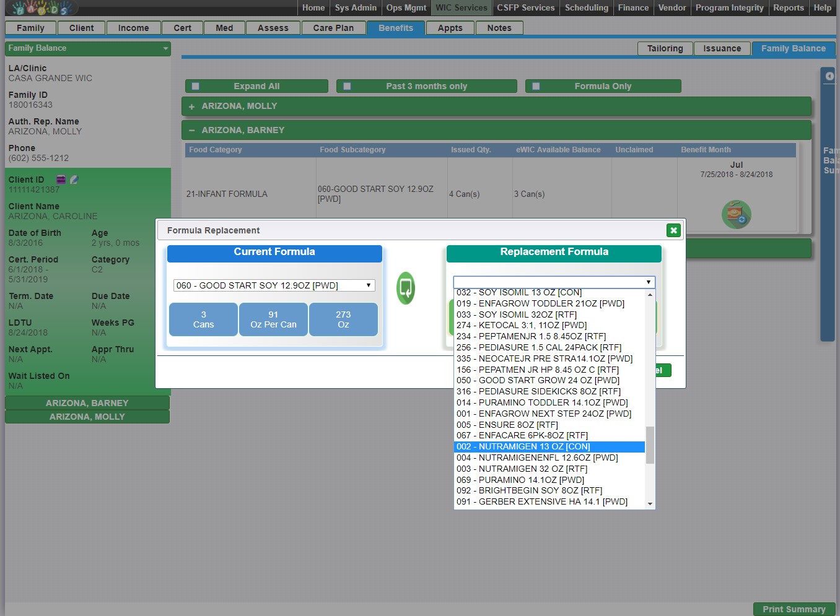The height and width of the screenshot is (616, 840).
Task: Click the formula can icon under Jul
Action: click(736, 214)
